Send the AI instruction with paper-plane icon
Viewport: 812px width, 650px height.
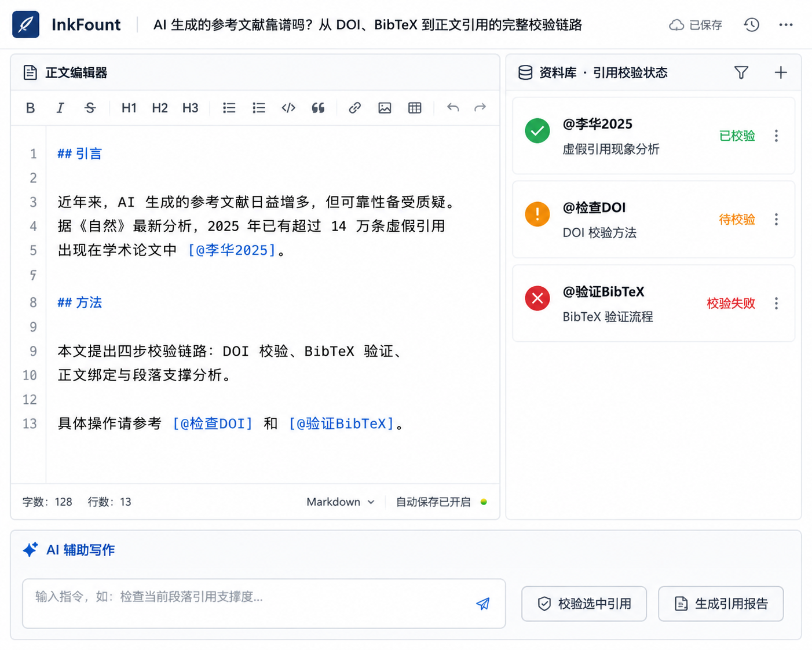[483, 604]
